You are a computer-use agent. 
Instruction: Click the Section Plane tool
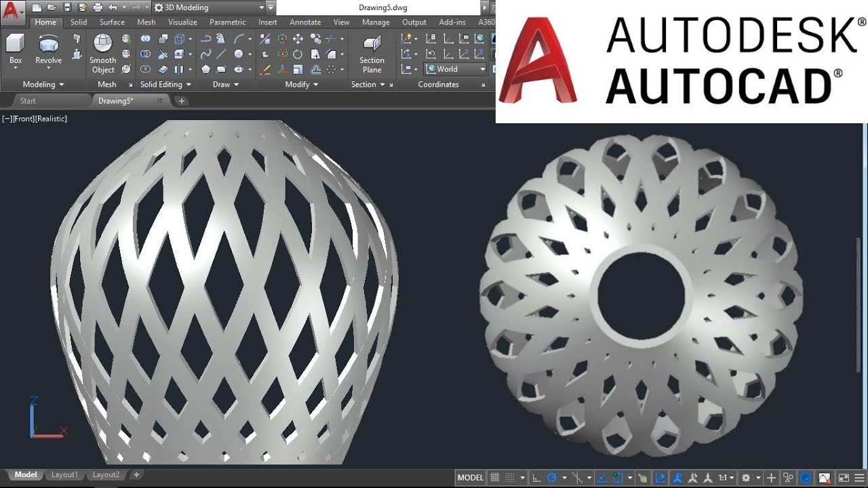[x=372, y=53]
